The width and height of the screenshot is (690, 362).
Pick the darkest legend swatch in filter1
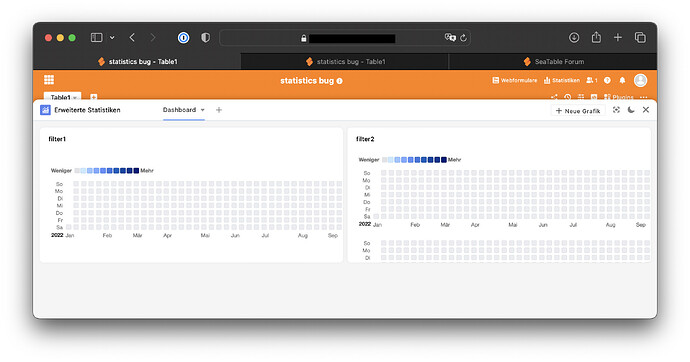pos(136,171)
